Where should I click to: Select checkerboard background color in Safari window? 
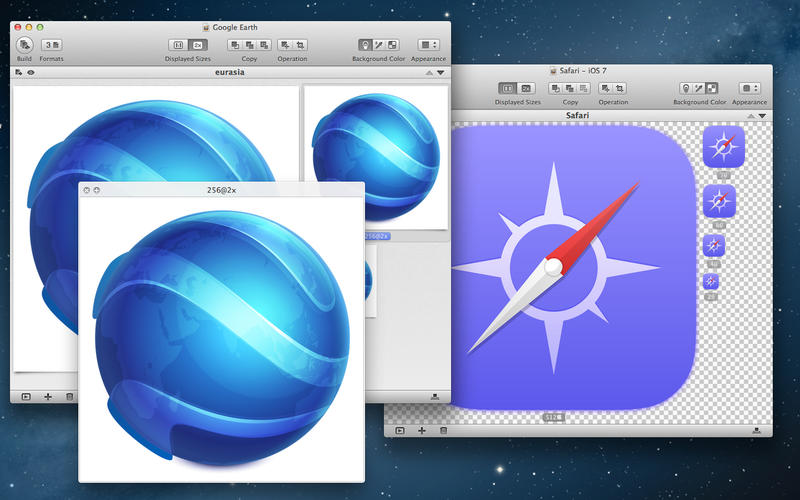[711, 88]
